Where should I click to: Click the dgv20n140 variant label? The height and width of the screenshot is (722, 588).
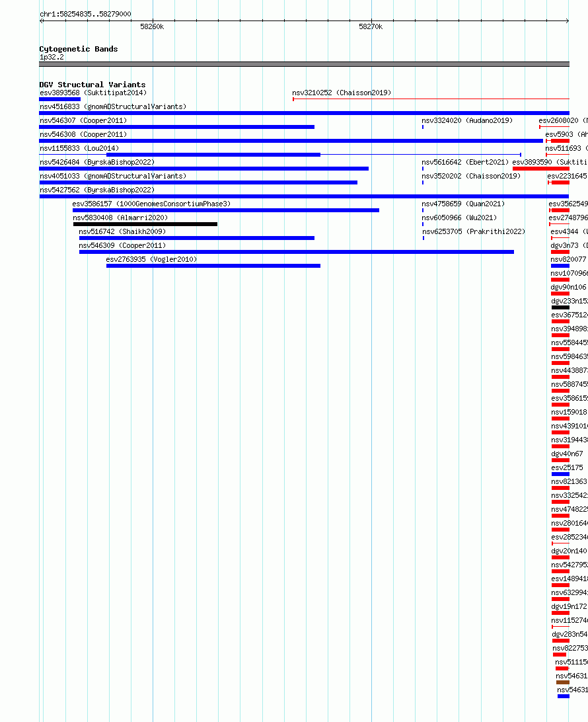click(569, 551)
